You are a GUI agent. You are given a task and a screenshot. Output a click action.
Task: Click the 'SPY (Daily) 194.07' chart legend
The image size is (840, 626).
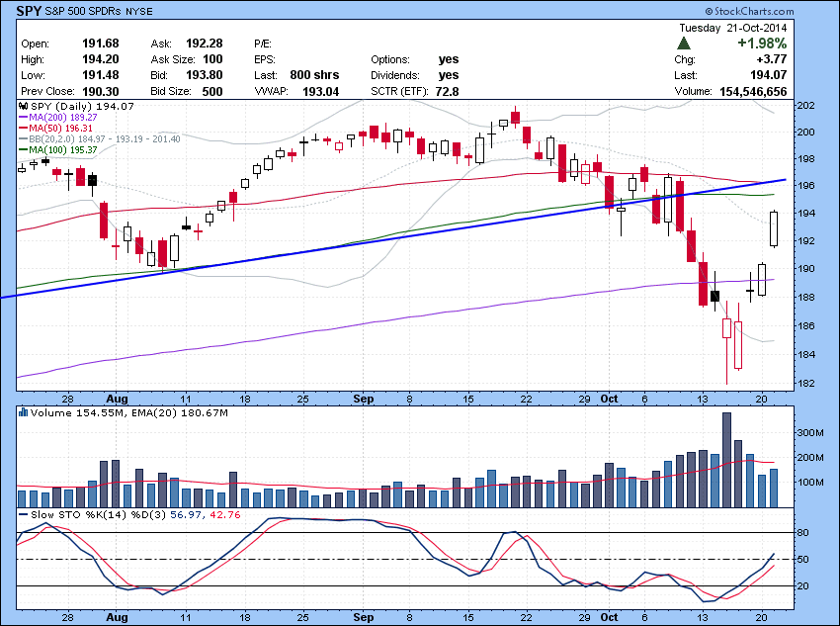tap(82, 106)
